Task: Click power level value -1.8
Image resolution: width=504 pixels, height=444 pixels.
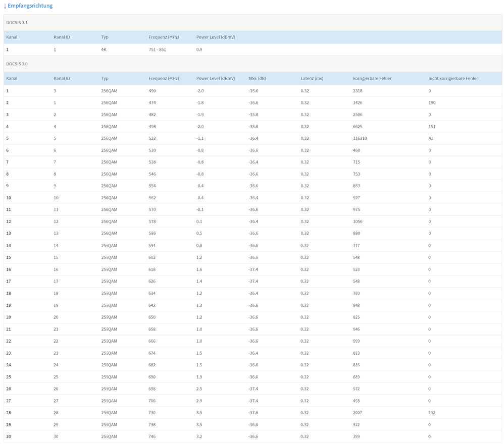Action: coord(200,103)
